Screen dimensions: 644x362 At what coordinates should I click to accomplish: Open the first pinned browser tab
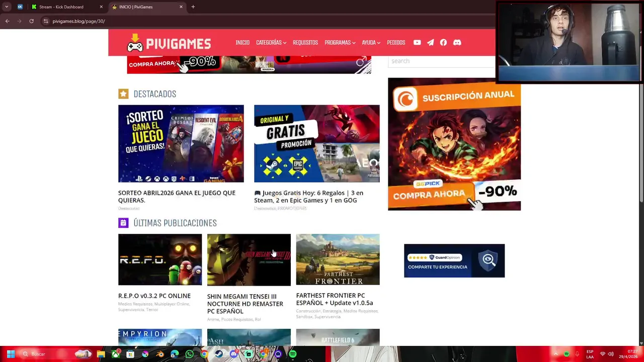point(20,7)
